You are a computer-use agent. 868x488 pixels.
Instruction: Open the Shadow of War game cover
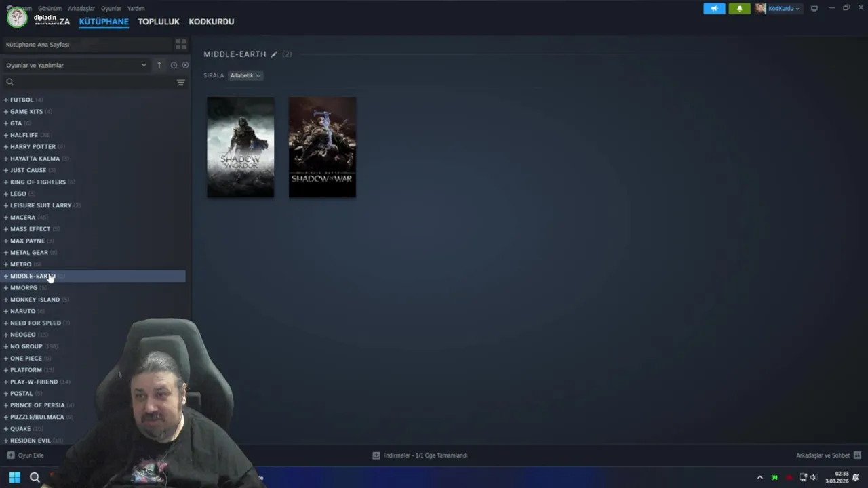coord(322,147)
